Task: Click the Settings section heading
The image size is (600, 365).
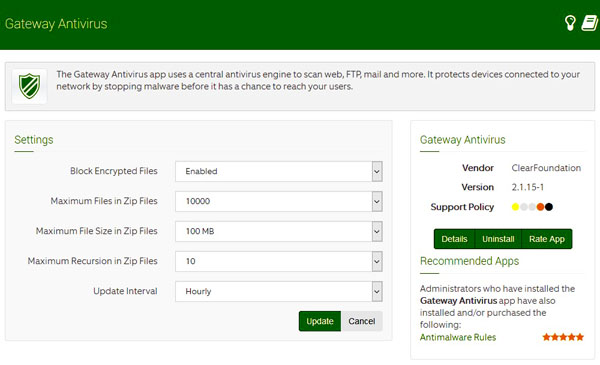Action: 34,140
